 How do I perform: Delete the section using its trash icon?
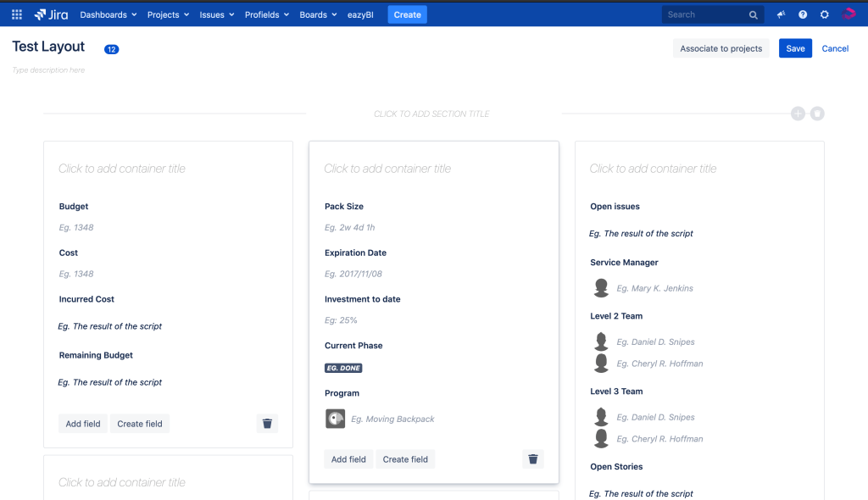coord(817,114)
